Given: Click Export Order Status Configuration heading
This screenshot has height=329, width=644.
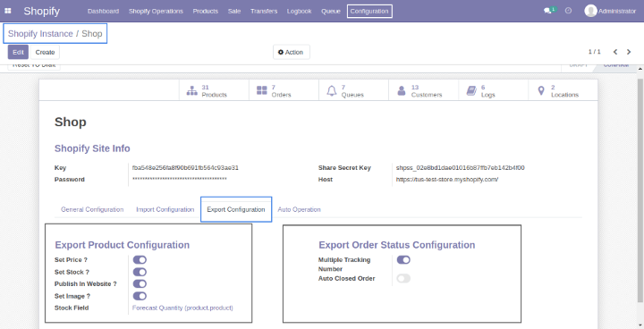Looking at the screenshot, I should tap(397, 245).
